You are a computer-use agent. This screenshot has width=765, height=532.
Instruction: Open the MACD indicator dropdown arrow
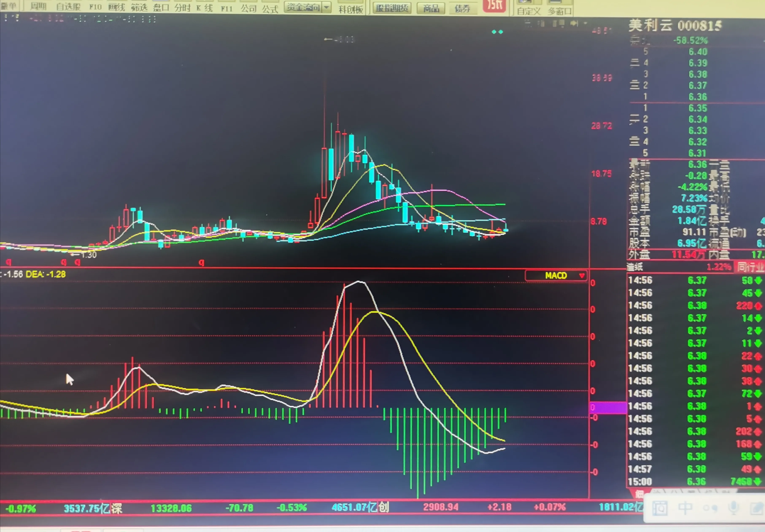[x=582, y=276]
